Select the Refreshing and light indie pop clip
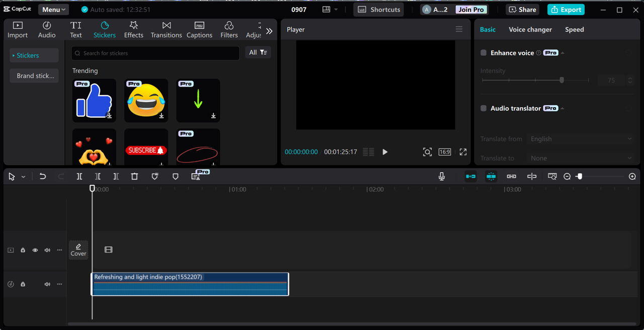This screenshot has height=330, width=644. 190,284
